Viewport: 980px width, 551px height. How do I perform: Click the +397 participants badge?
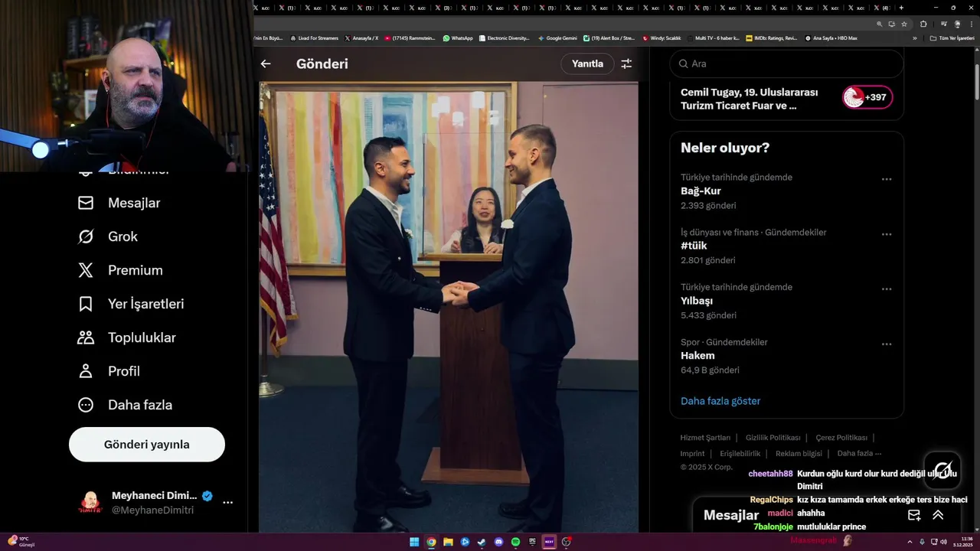click(867, 97)
